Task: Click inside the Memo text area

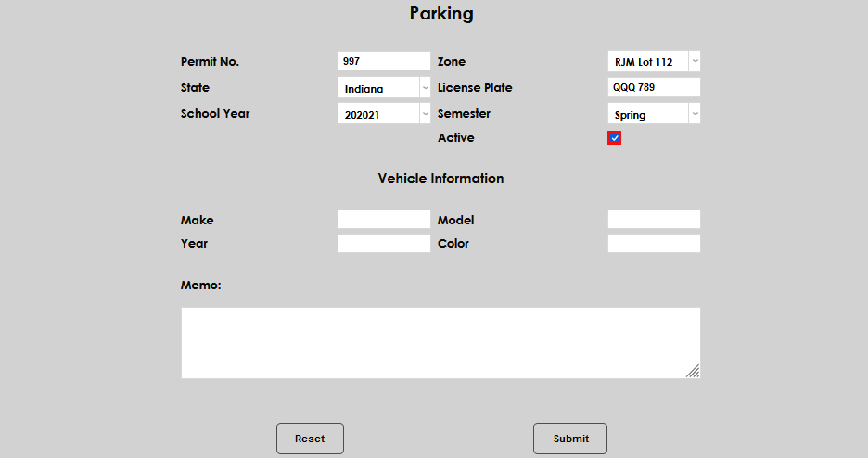Action: coord(440,343)
